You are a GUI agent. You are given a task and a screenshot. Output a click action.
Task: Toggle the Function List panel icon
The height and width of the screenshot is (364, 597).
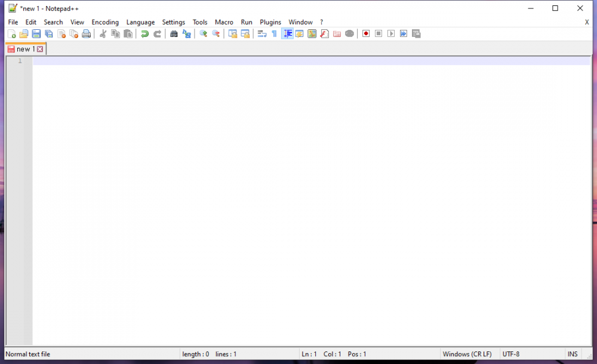coord(324,34)
